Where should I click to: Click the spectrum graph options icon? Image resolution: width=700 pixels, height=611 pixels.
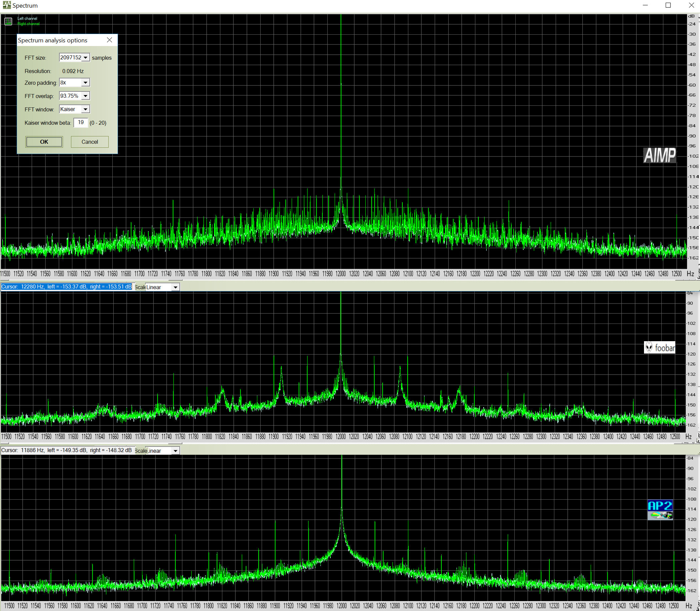click(x=8, y=21)
